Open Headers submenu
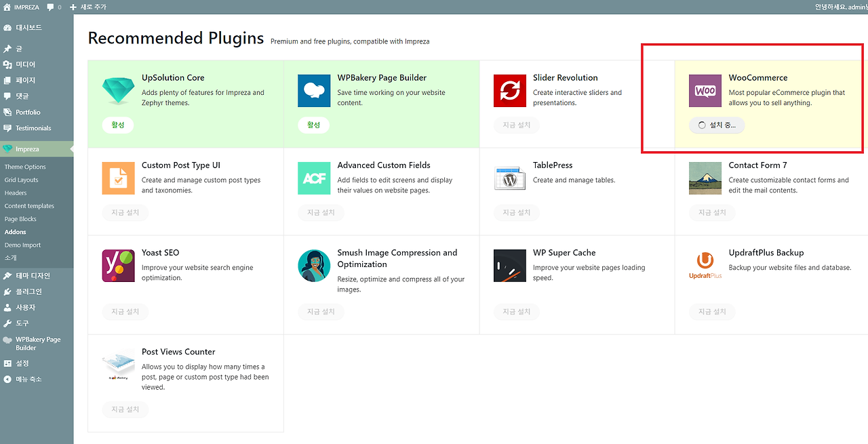Screen dimensions: 868x444 point(16,193)
